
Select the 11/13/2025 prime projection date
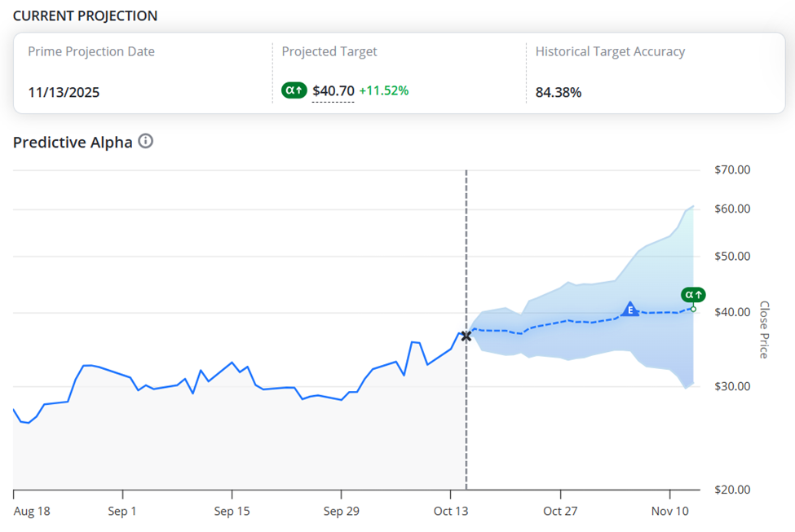64,92
